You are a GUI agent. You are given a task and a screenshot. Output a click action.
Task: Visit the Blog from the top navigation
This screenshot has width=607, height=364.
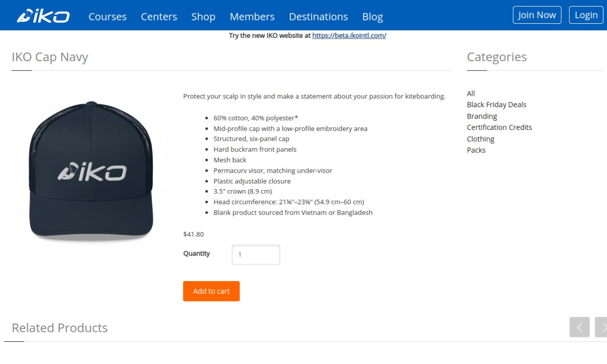click(x=372, y=17)
